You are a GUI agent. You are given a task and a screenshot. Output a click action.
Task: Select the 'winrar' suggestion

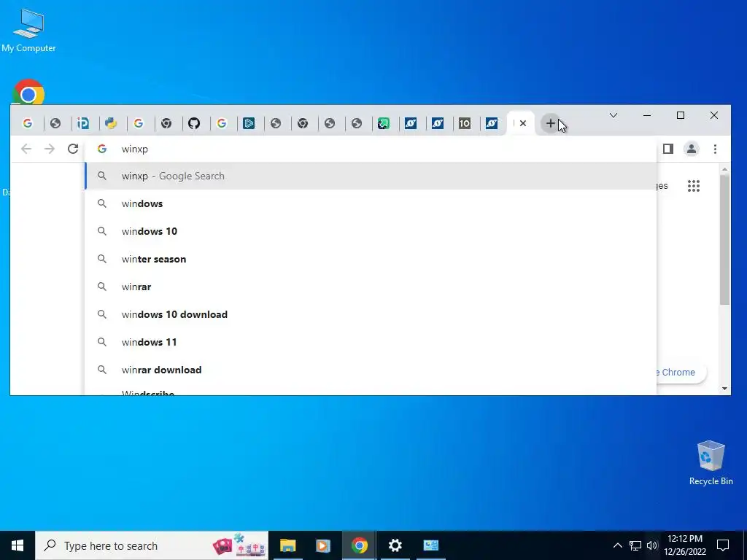[x=371, y=287]
